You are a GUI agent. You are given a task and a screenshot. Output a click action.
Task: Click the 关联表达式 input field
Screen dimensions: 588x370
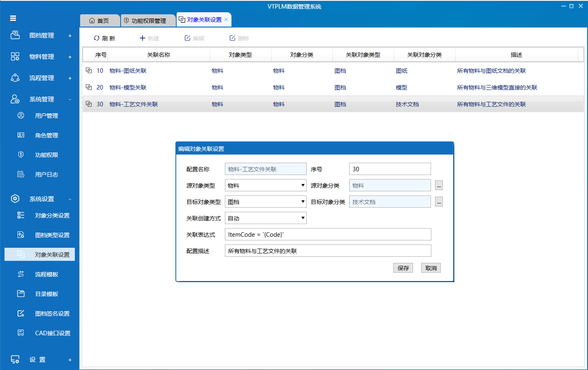[328, 234]
